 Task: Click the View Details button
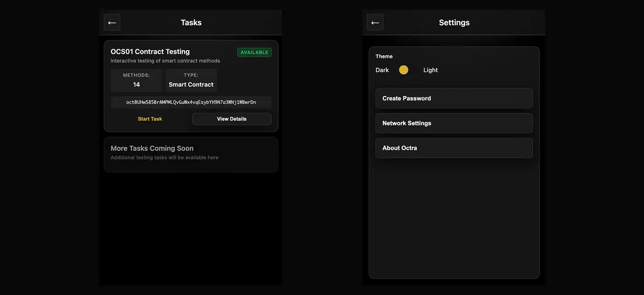point(231,119)
